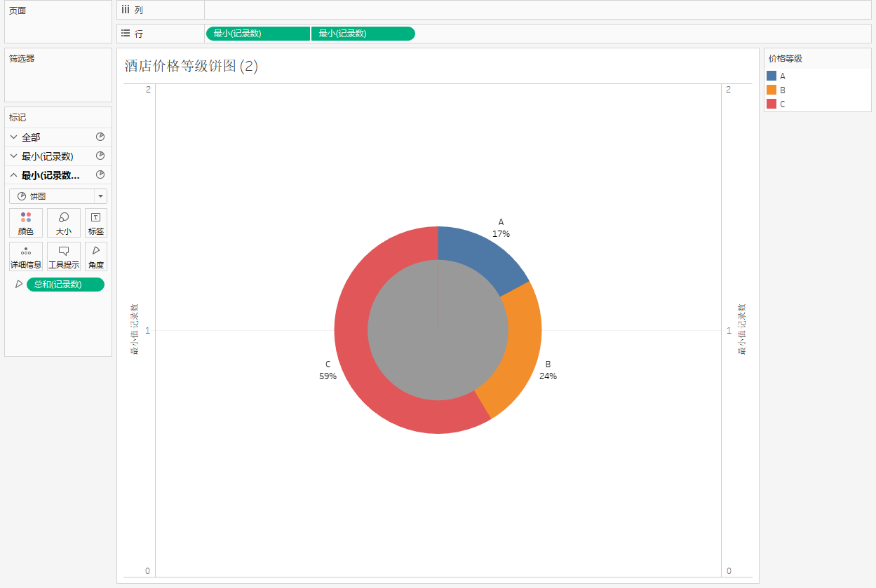Click the pie icon beside 全部
The width and height of the screenshot is (876, 588).
(x=100, y=137)
